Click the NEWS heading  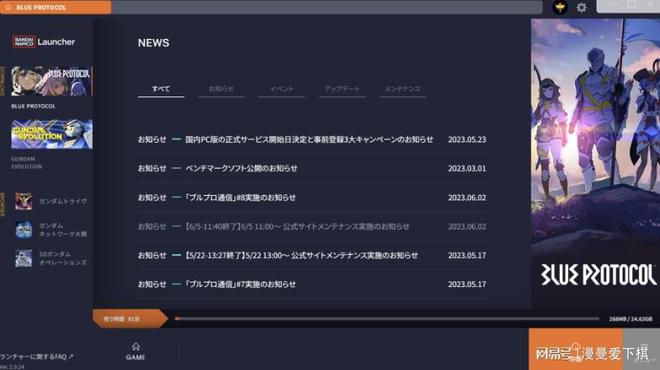click(x=154, y=43)
